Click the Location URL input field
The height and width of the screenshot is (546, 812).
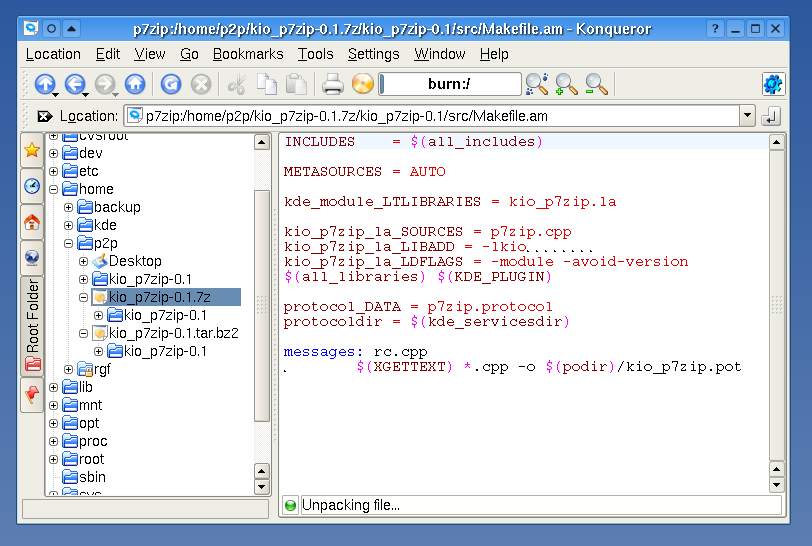(432, 116)
